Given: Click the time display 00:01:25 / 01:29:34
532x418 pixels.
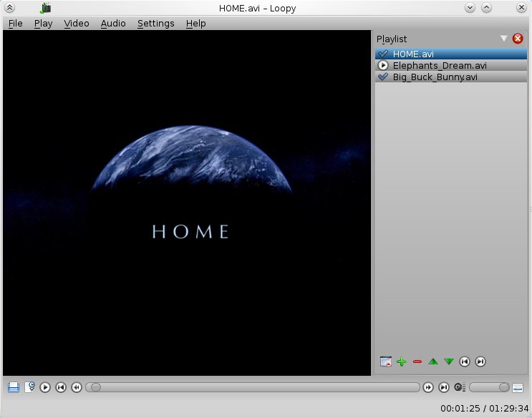Looking at the screenshot, I should [x=485, y=408].
